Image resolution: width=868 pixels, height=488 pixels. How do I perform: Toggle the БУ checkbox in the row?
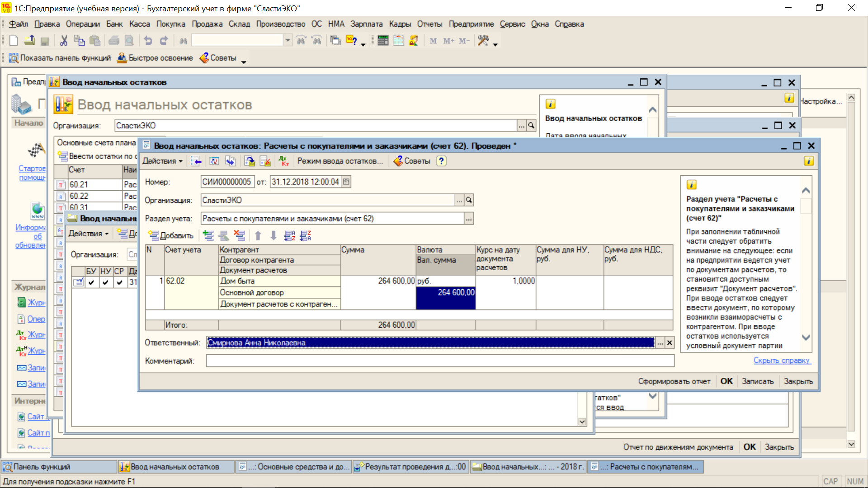91,282
